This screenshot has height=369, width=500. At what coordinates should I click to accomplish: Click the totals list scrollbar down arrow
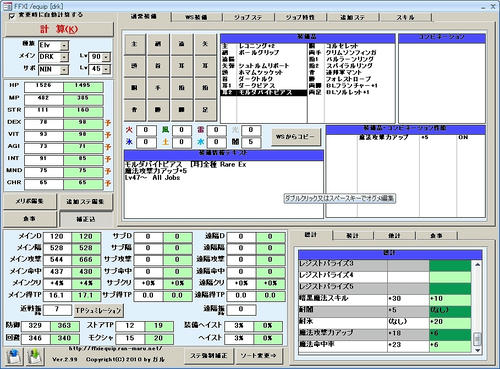click(x=477, y=350)
